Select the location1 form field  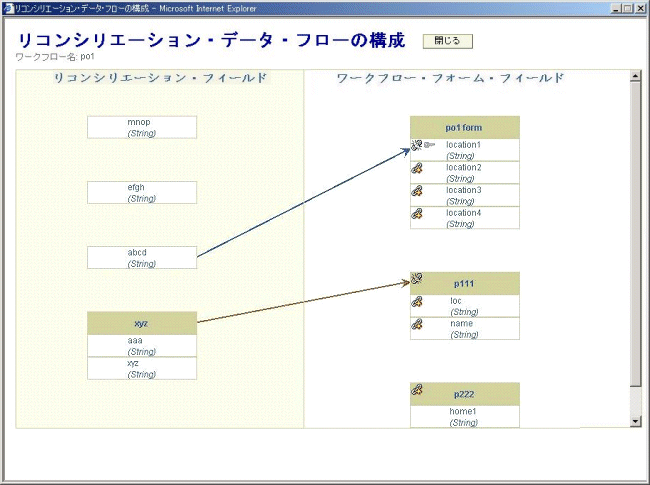click(x=465, y=150)
